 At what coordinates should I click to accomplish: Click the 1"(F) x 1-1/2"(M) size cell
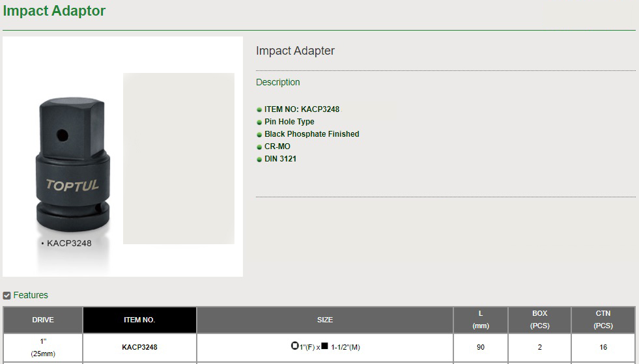[x=325, y=347]
